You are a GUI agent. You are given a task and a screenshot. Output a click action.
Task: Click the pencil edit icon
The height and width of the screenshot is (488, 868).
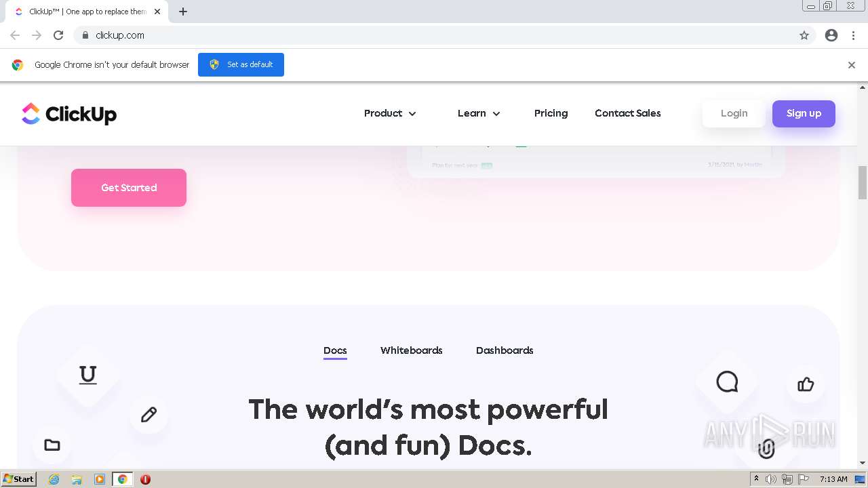pyautogui.click(x=149, y=414)
